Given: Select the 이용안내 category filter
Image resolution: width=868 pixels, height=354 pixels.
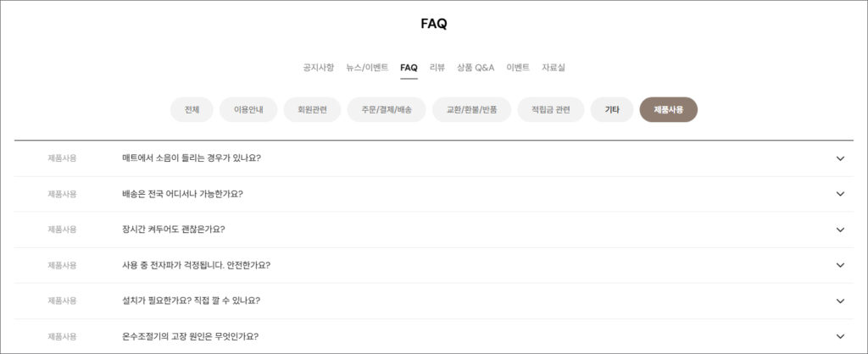Looking at the screenshot, I should pyautogui.click(x=248, y=110).
